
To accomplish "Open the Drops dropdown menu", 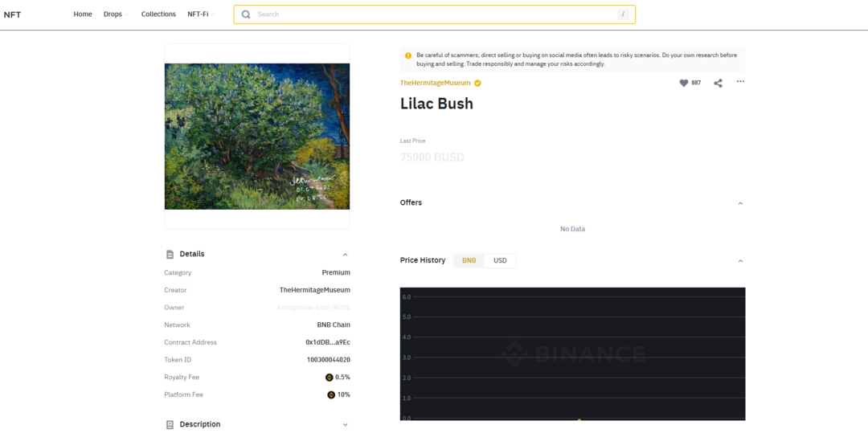I will coord(116,14).
